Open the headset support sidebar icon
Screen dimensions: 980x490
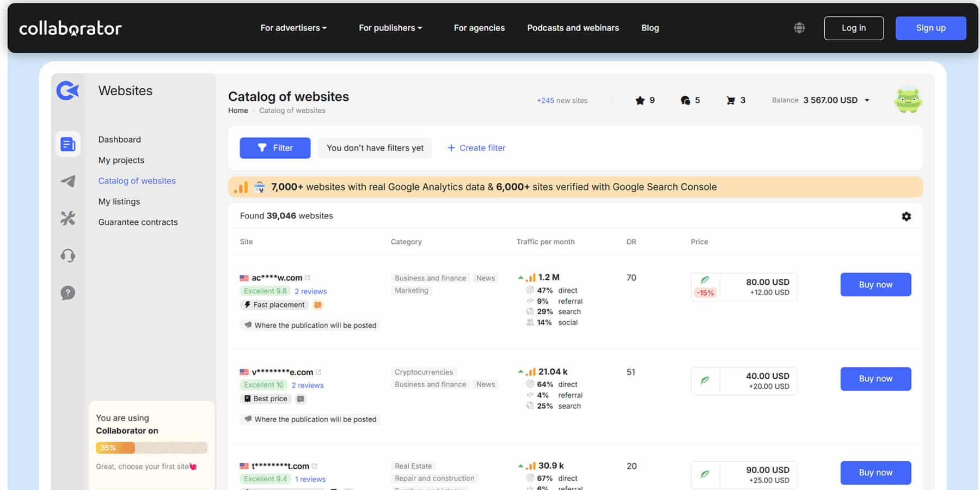point(68,255)
